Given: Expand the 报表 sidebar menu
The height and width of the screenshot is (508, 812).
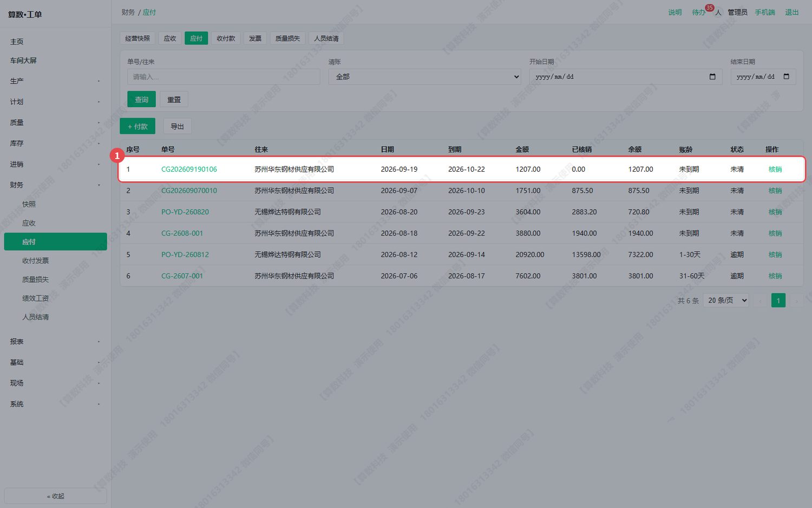Looking at the screenshot, I should coord(55,342).
